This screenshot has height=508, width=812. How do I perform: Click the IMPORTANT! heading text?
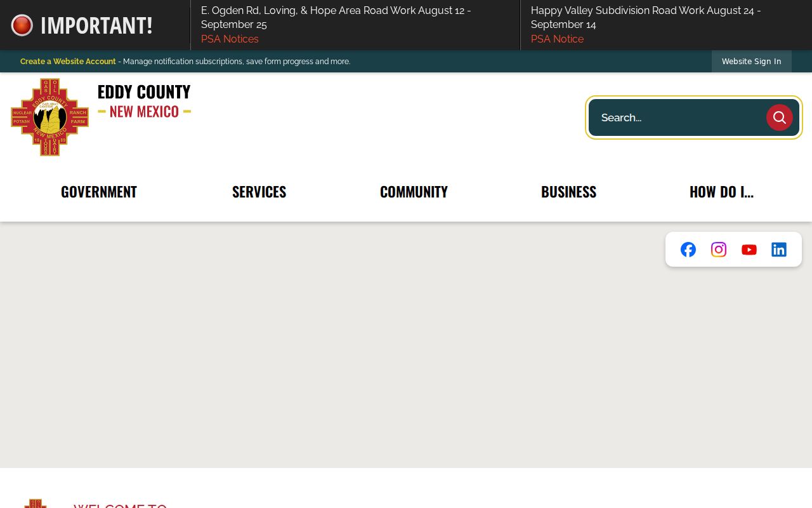(96, 25)
